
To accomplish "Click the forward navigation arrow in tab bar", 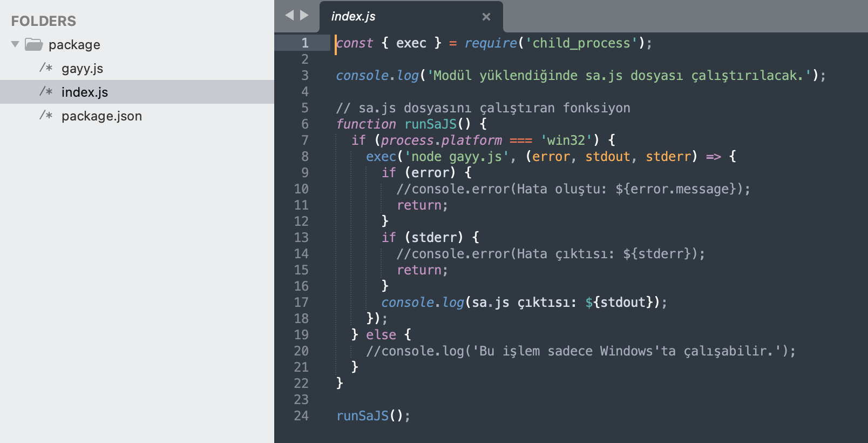I will click(x=304, y=16).
